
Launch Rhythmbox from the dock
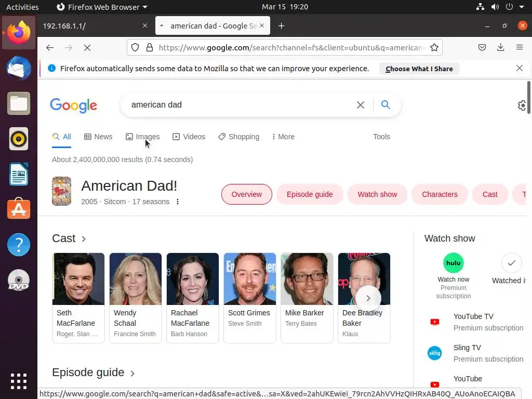(19, 139)
